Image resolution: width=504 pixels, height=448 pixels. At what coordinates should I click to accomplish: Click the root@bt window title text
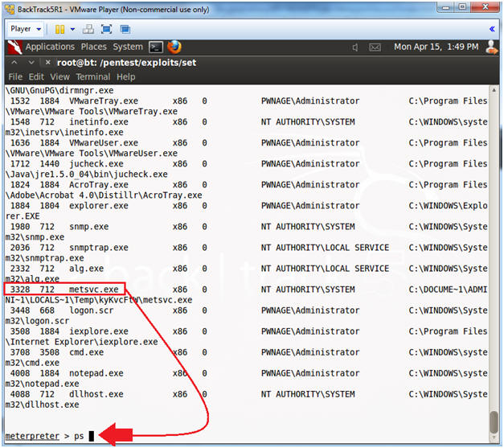click(126, 63)
